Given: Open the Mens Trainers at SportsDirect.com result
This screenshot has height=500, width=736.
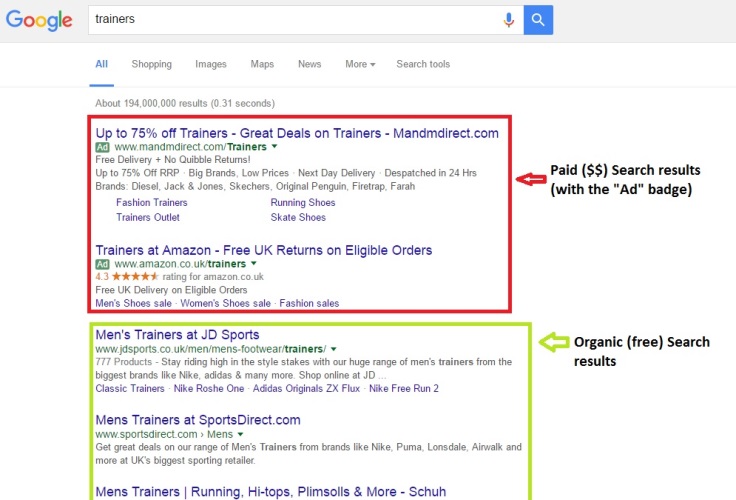Looking at the screenshot, I should click(198, 420).
